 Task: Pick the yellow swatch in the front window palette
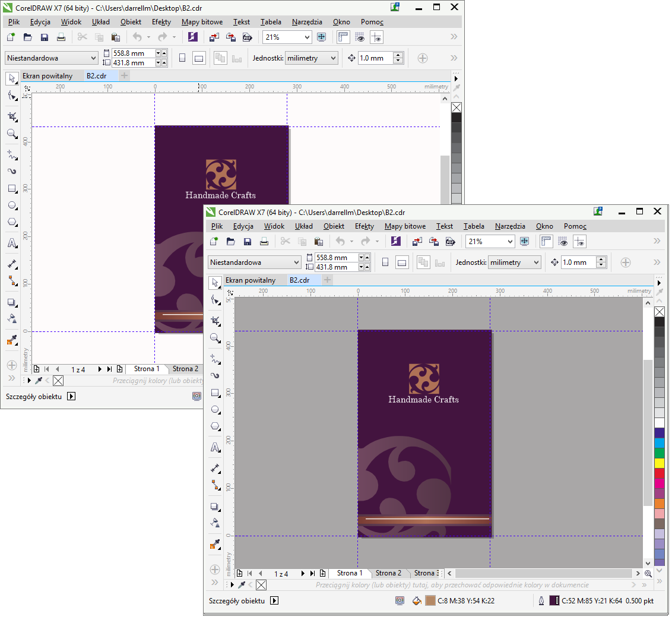660,463
